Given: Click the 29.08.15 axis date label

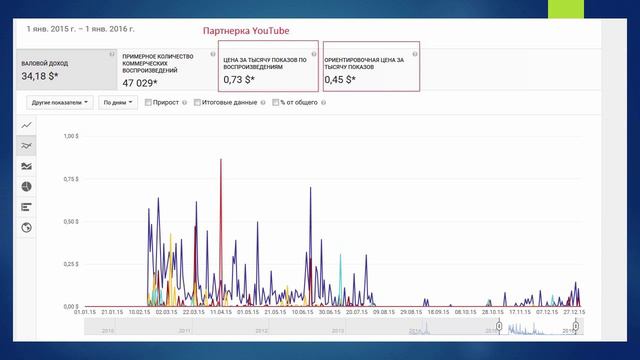Looking at the screenshot, I should tap(411, 312).
